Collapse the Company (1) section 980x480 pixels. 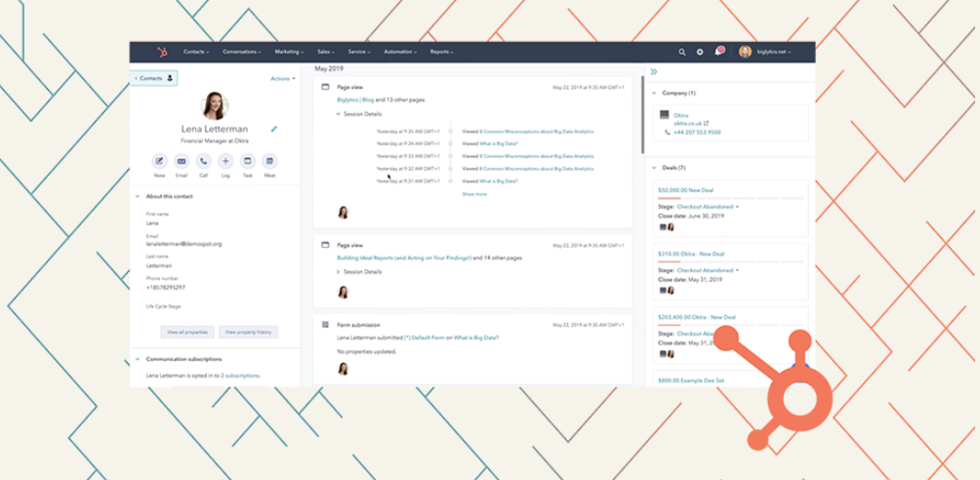654,93
